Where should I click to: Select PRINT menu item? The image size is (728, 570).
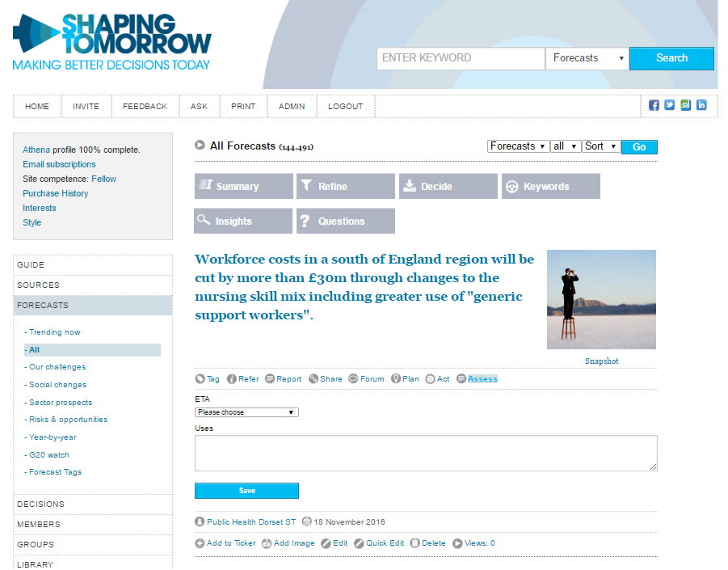[x=243, y=107]
